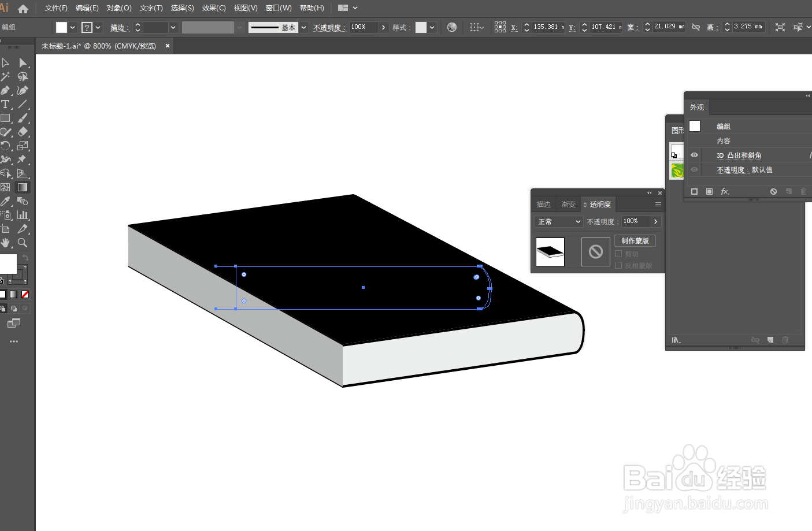Switch to solid Color mode button
Image resolution: width=812 pixels, height=531 pixels.
click(3, 294)
